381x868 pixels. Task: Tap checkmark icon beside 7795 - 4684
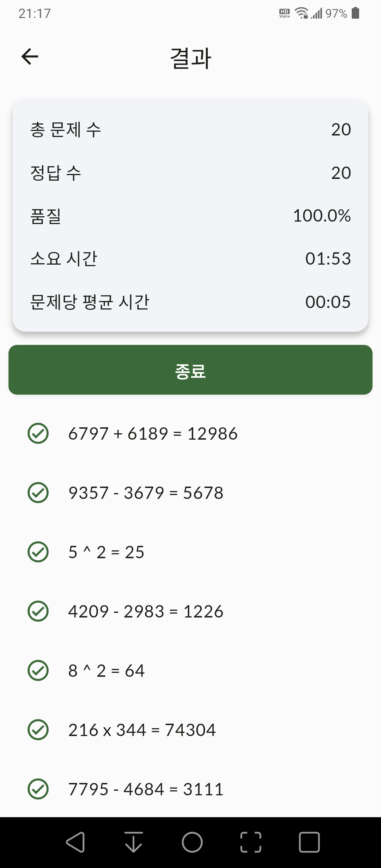[x=38, y=789]
